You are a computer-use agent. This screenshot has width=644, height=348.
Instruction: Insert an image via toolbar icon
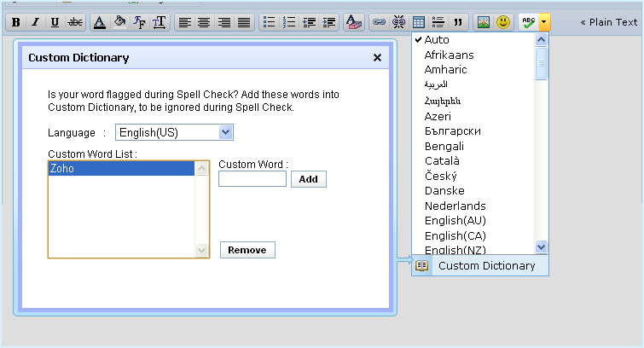484,23
